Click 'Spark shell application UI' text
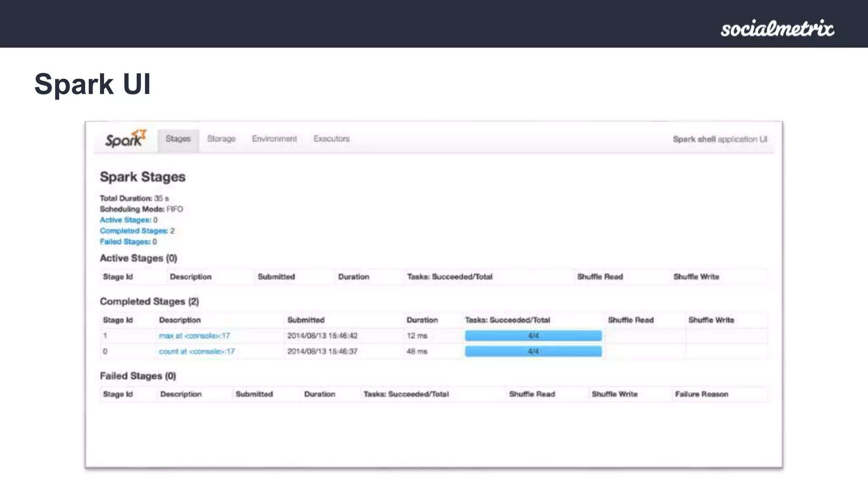868x488 pixels. tap(720, 139)
